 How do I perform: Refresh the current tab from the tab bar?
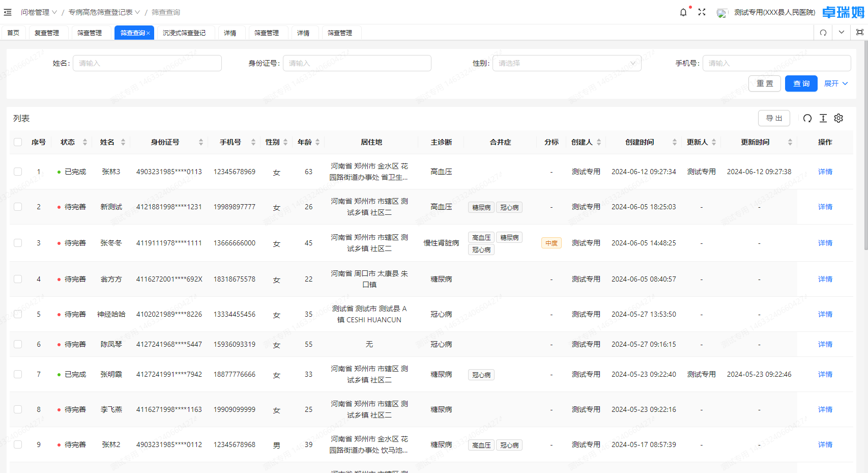coord(823,33)
